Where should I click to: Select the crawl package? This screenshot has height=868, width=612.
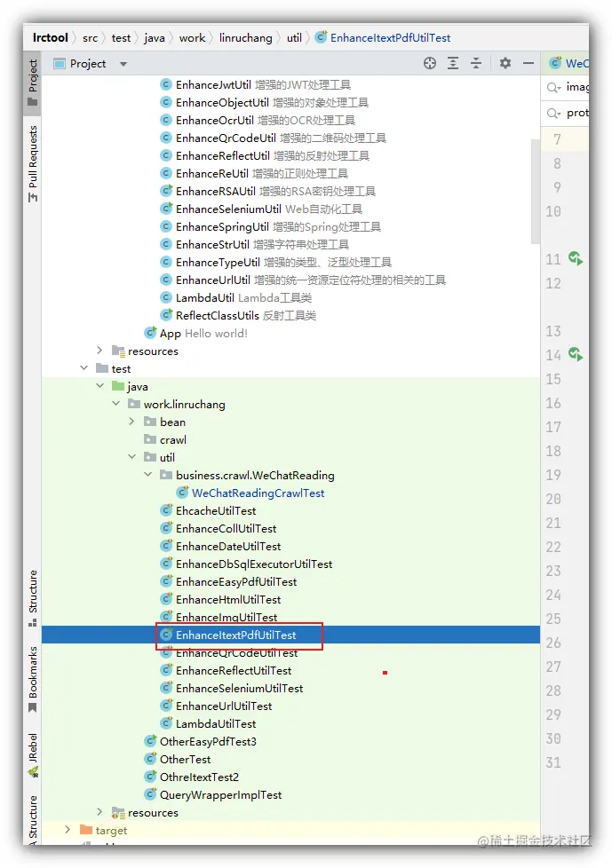pyautogui.click(x=165, y=439)
